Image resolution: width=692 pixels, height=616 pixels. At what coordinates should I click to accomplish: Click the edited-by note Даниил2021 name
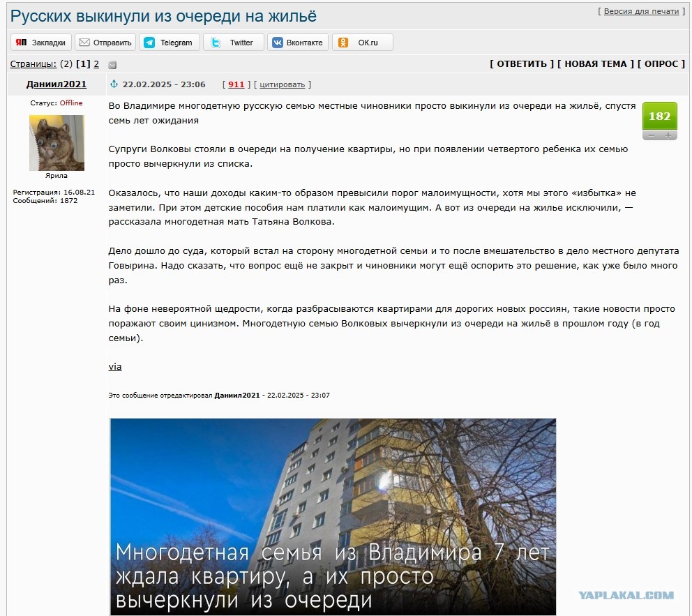click(237, 396)
